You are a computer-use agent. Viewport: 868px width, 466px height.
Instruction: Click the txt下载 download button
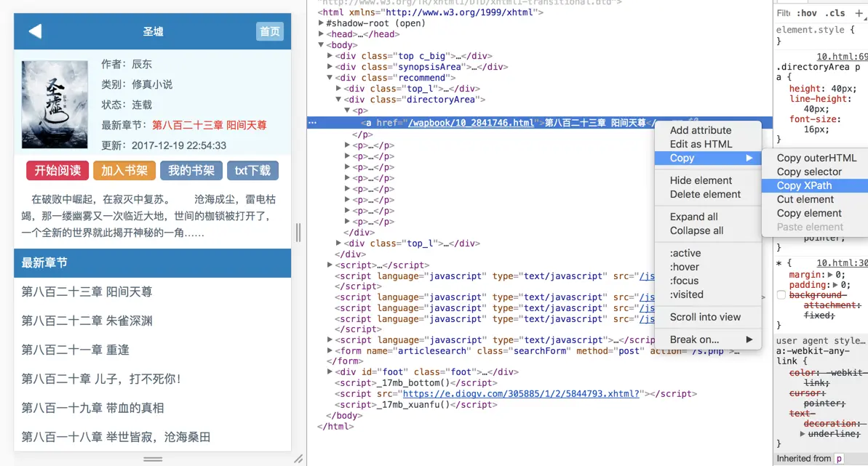point(252,170)
